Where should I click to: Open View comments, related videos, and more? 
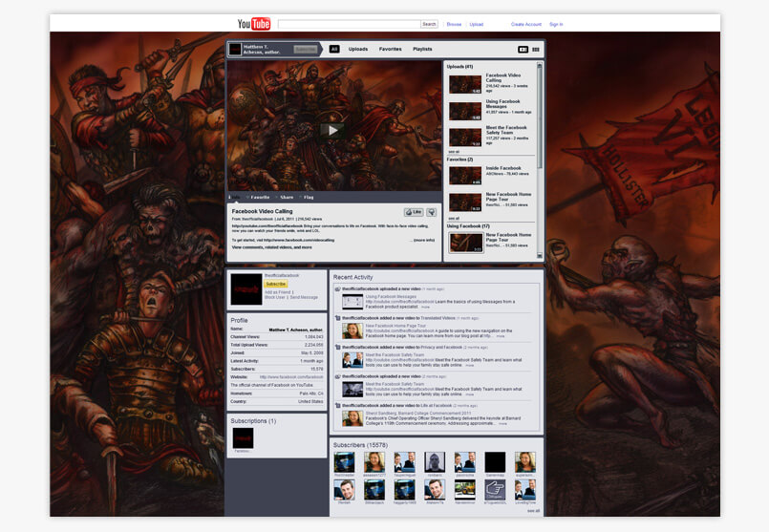271,247
